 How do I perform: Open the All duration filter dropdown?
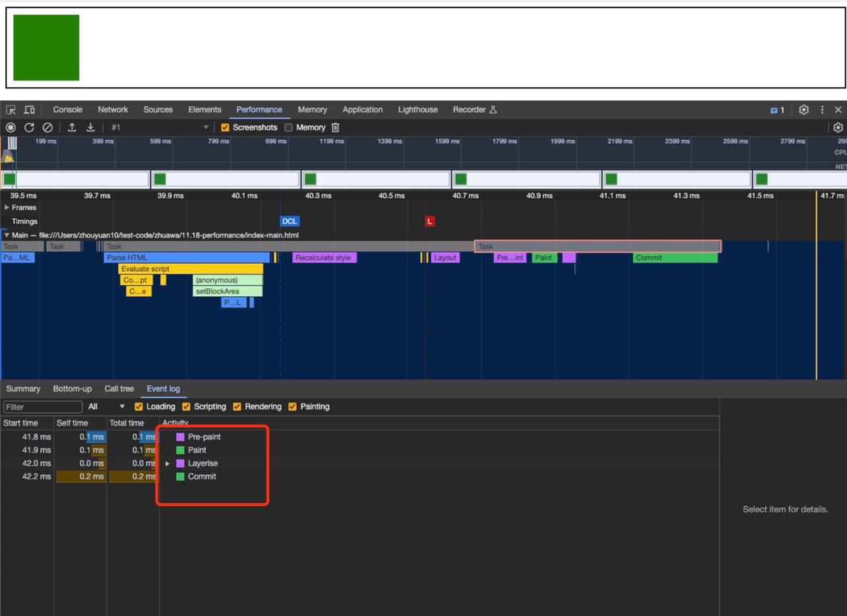tap(106, 406)
